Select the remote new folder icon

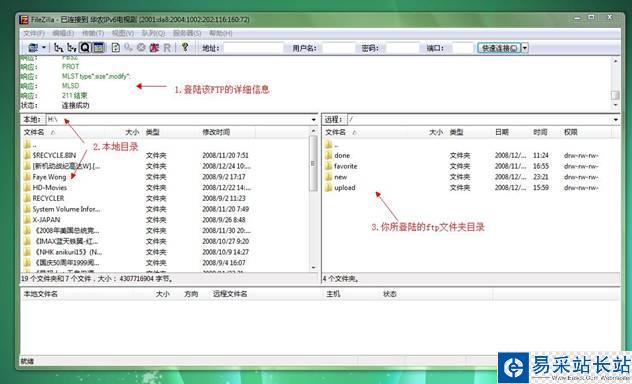point(328,176)
